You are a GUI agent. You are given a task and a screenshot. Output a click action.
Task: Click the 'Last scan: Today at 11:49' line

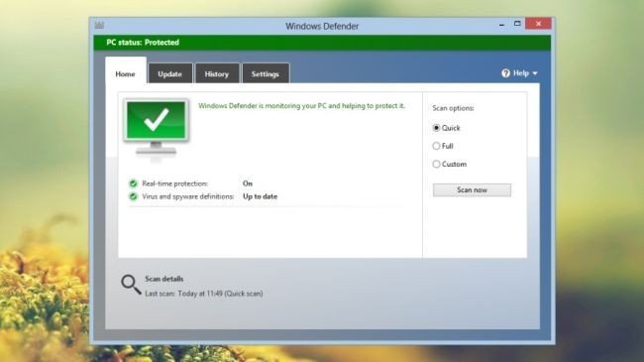(x=204, y=294)
